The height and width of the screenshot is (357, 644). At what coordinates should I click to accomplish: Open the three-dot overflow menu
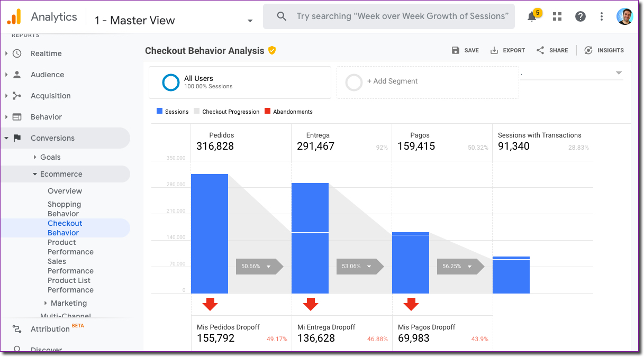[x=602, y=16]
